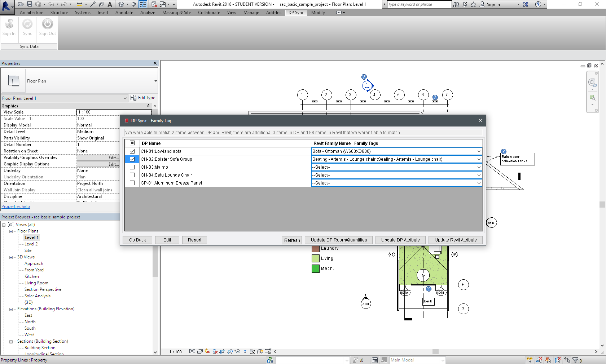The image size is (606, 364).
Task: Check the CP-01:Aluminum Breeze Panel checkbox
Action: point(132,183)
